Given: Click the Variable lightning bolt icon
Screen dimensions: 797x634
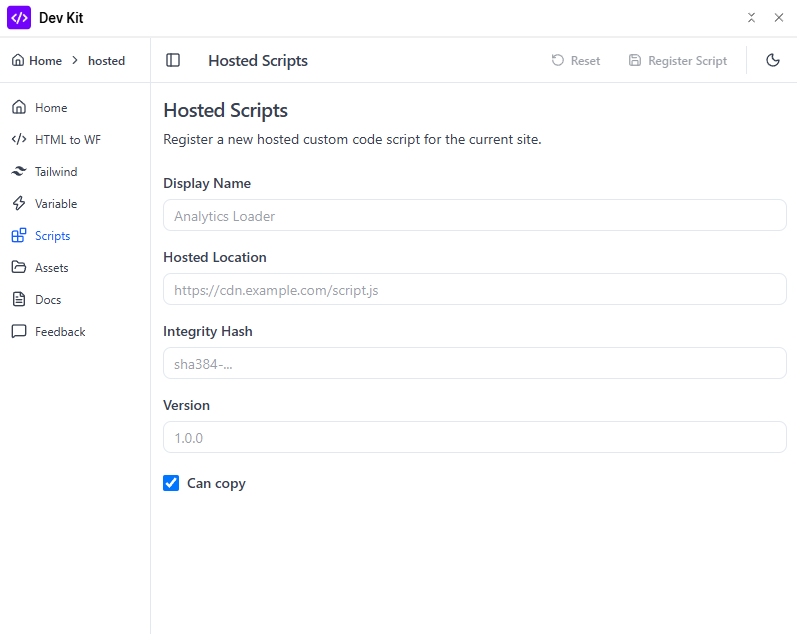Looking at the screenshot, I should click(x=19, y=203).
